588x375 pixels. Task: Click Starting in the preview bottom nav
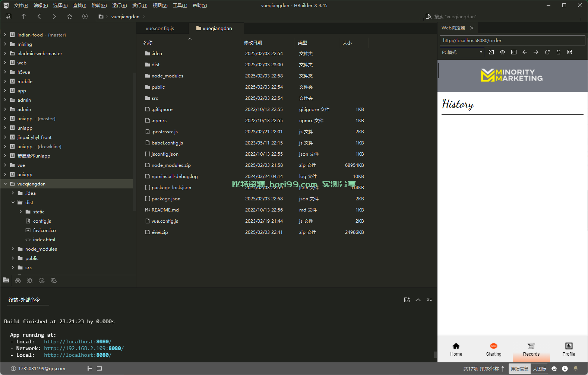point(494,349)
